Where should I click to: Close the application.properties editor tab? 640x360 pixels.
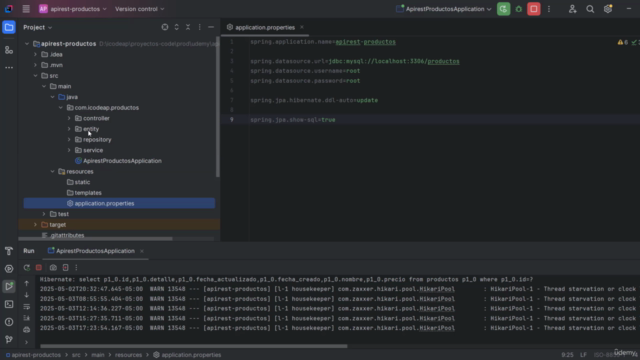(302, 27)
